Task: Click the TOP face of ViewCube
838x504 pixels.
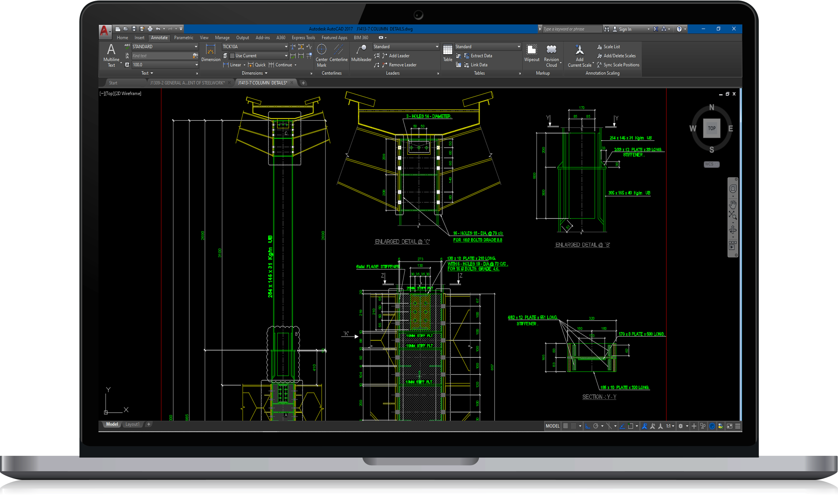Action: point(711,128)
